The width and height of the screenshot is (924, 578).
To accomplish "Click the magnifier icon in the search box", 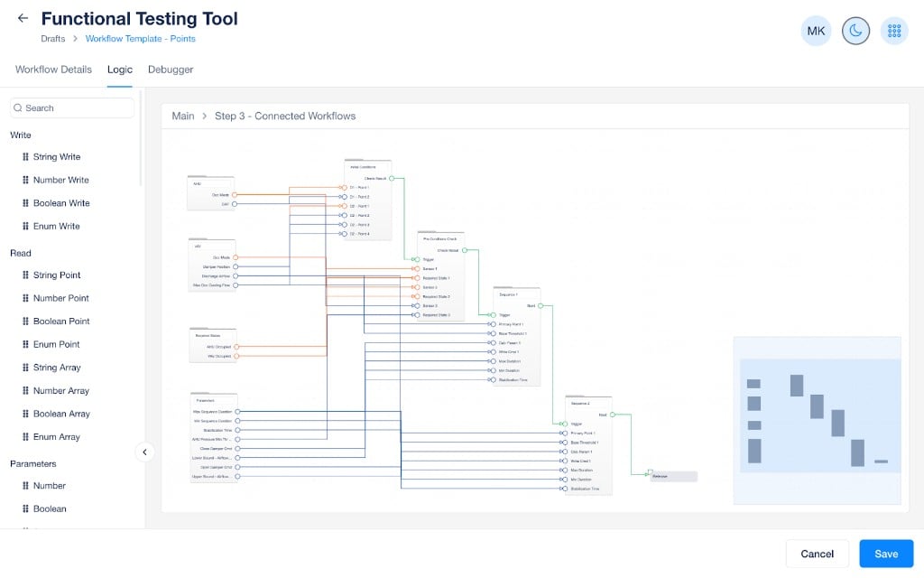I will coord(18,108).
